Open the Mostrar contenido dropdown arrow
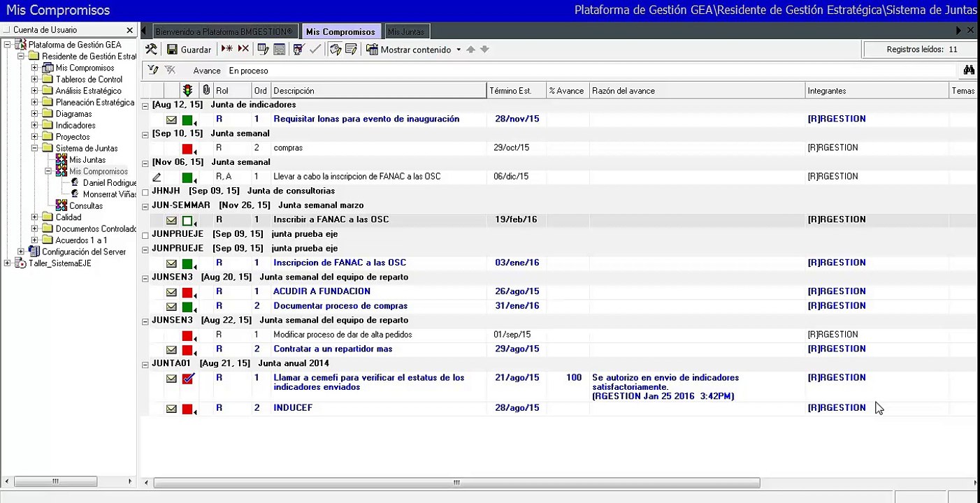980x503 pixels. pos(459,50)
